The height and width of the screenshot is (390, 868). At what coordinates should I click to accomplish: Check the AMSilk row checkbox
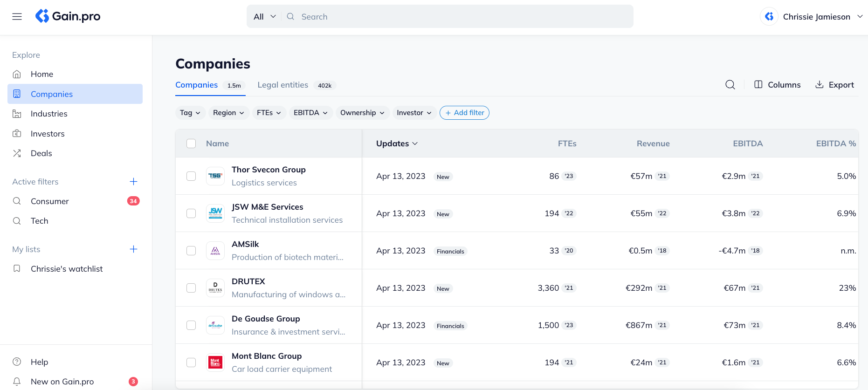191,251
